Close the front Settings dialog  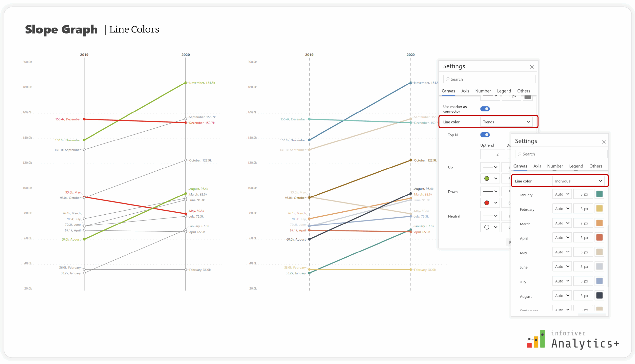click(604, 142)
